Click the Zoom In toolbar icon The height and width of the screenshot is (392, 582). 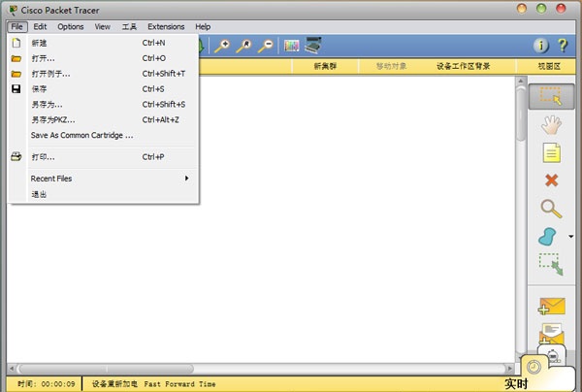(x=222, y=46)
